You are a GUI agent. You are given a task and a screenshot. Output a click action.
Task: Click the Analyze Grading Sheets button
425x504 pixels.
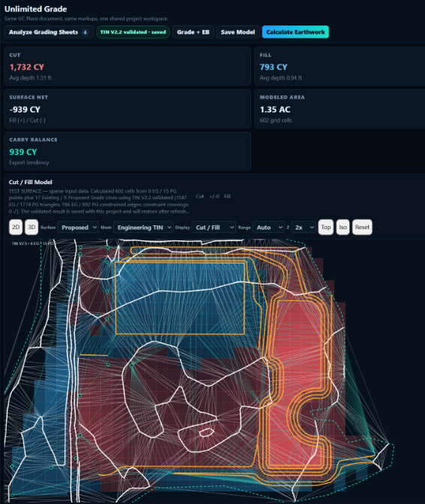49,32
